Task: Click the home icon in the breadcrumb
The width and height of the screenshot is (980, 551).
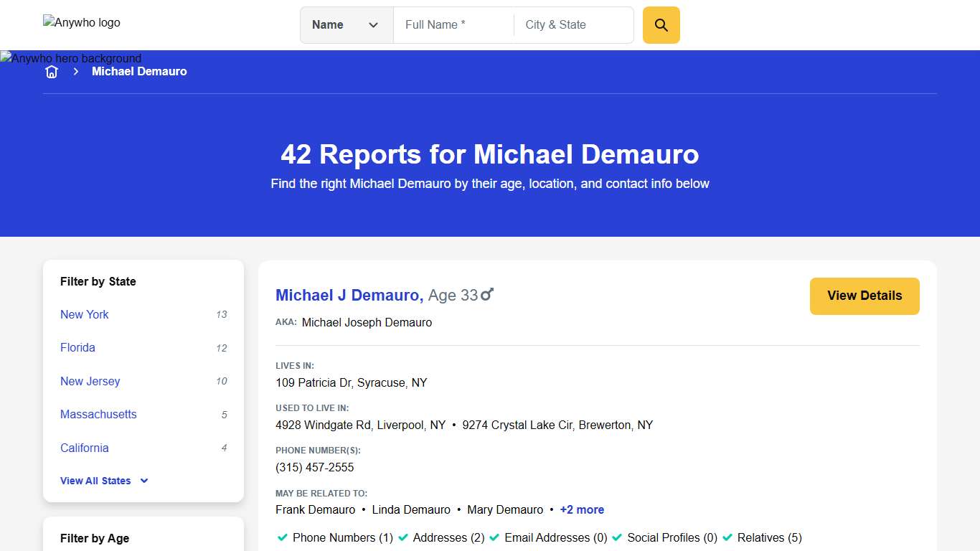Action: point(51,71)
